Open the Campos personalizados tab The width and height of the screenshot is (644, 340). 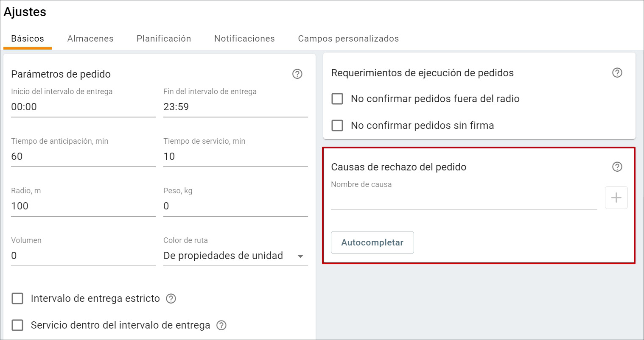click(x=348, y=39)
